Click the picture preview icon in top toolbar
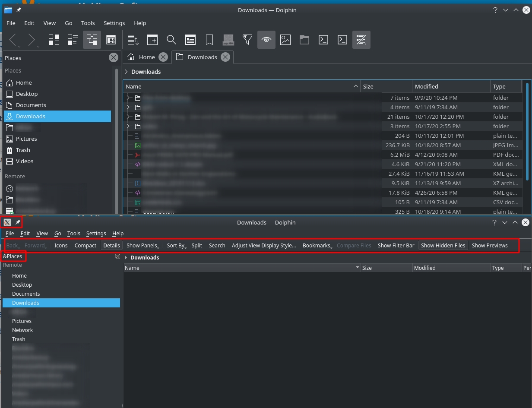This screenshot has width=532, height=408. [x=285, y=40]
